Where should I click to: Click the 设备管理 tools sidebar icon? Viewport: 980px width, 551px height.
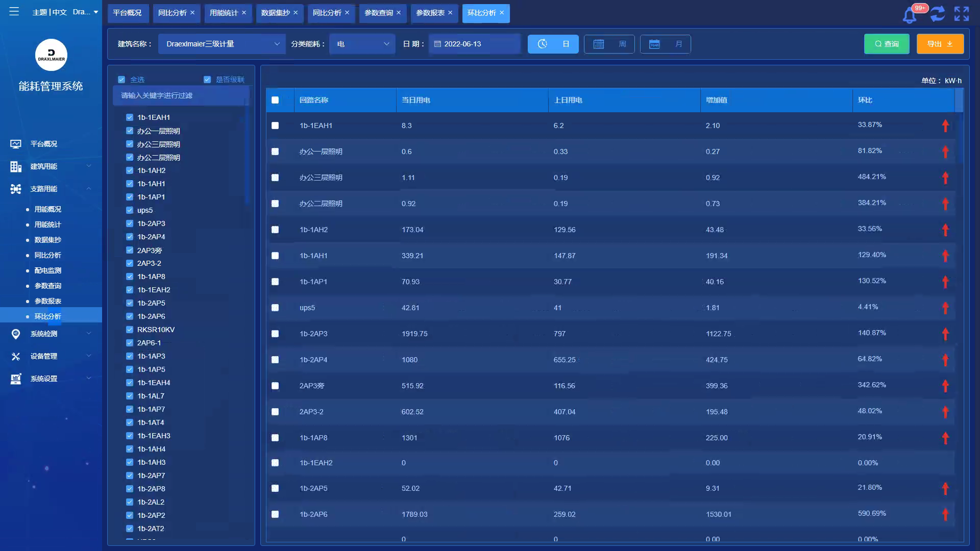pos(16,356)
